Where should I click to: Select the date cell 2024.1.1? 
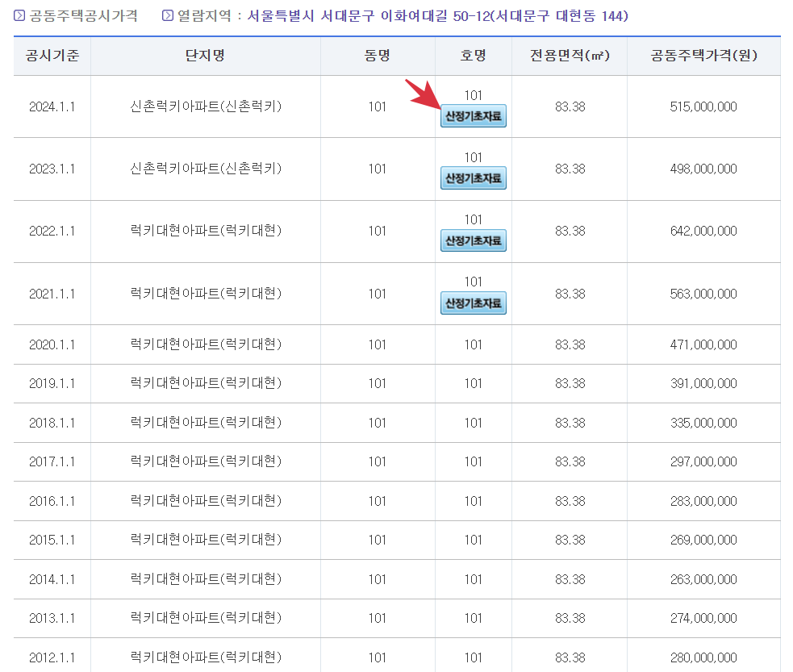52,106
